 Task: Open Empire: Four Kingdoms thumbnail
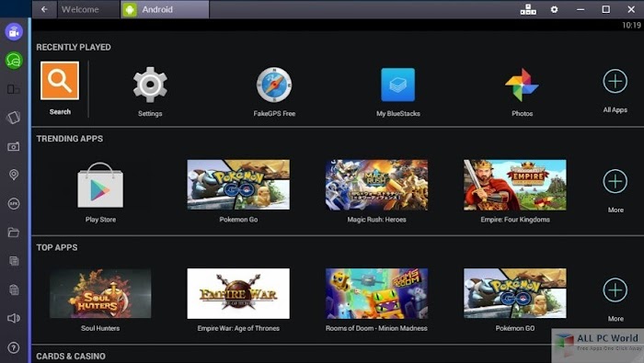pyautogui.click(x=515, y=185)
